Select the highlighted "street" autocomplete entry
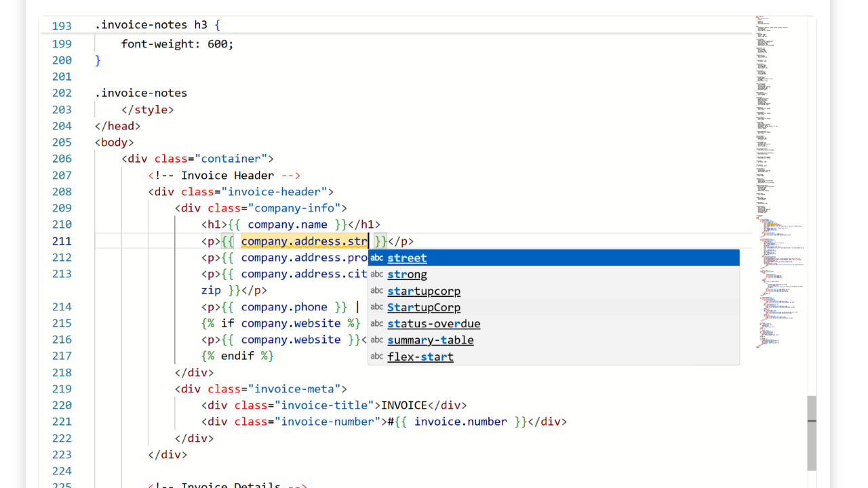868x488 pixels. 406,258
